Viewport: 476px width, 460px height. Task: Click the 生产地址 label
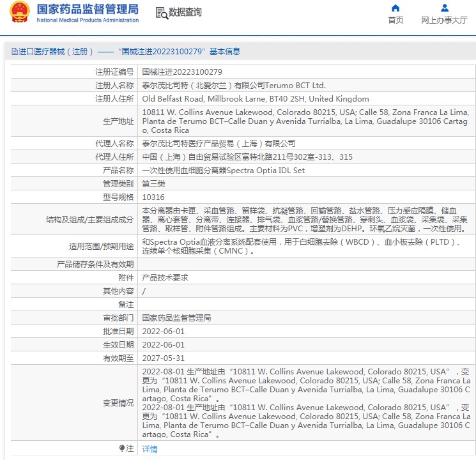click(x=118, y=121)
